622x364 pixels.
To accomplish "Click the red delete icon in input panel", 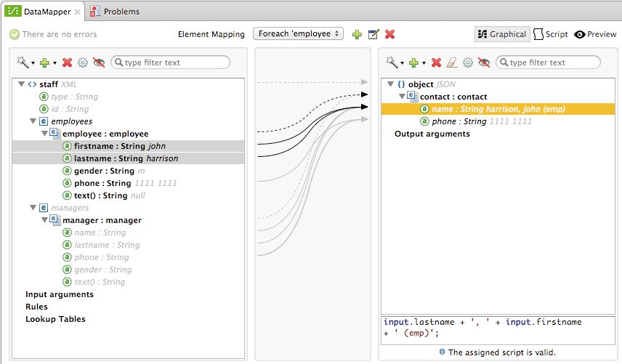I will point(68,63).
